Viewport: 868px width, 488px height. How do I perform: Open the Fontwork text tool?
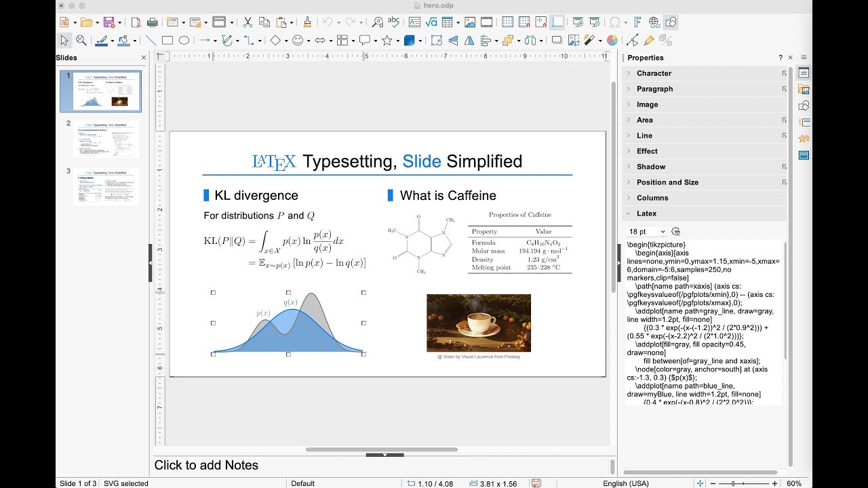coord(637,22)
